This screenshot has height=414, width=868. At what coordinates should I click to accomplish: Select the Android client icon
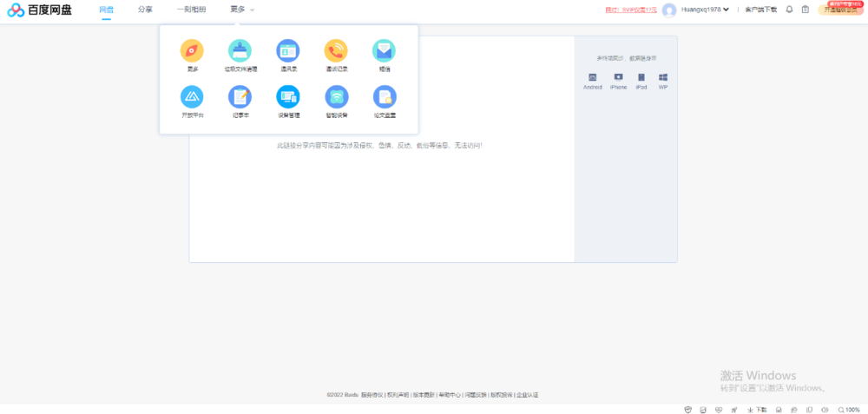(592, 77)
